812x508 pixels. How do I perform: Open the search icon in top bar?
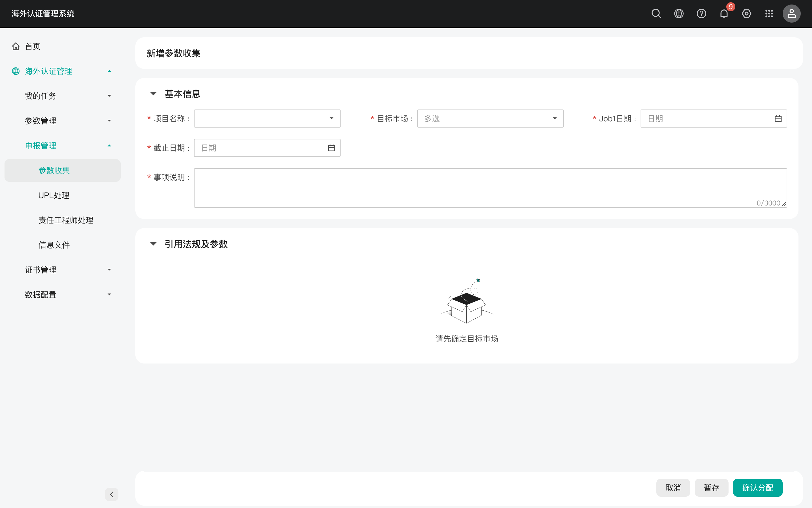(x=656, y=14)
